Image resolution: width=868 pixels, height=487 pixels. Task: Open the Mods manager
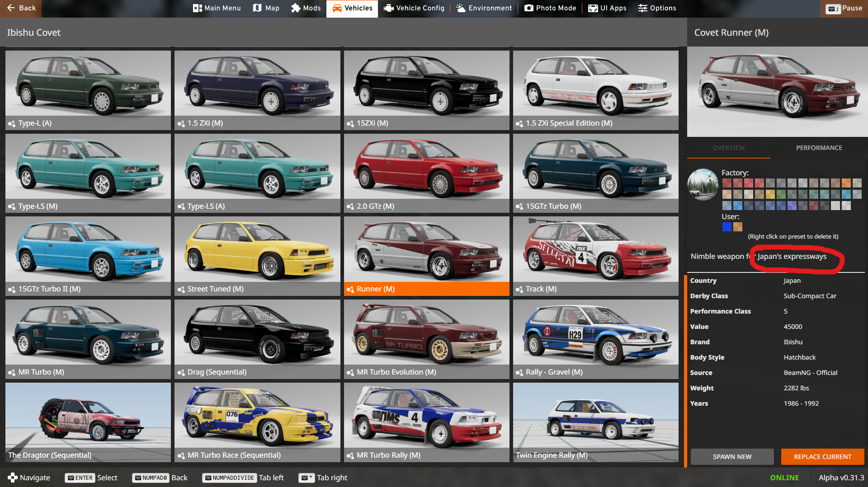(x=306, y=8)
